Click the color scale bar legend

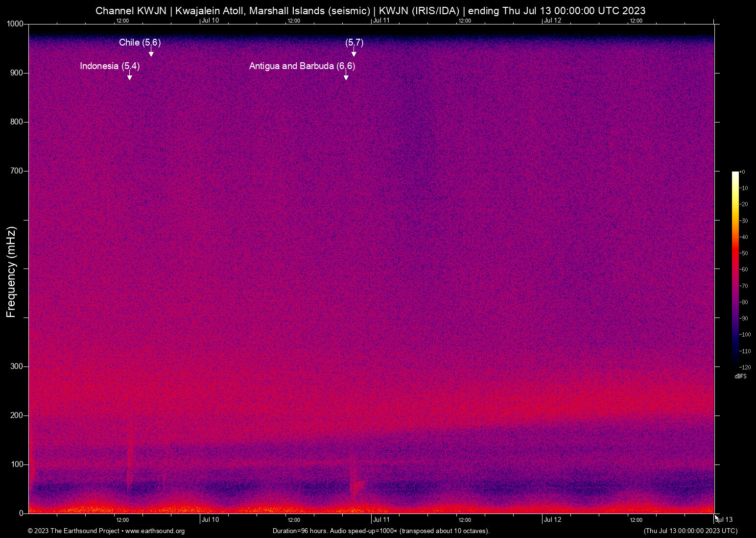coord(735,269)
